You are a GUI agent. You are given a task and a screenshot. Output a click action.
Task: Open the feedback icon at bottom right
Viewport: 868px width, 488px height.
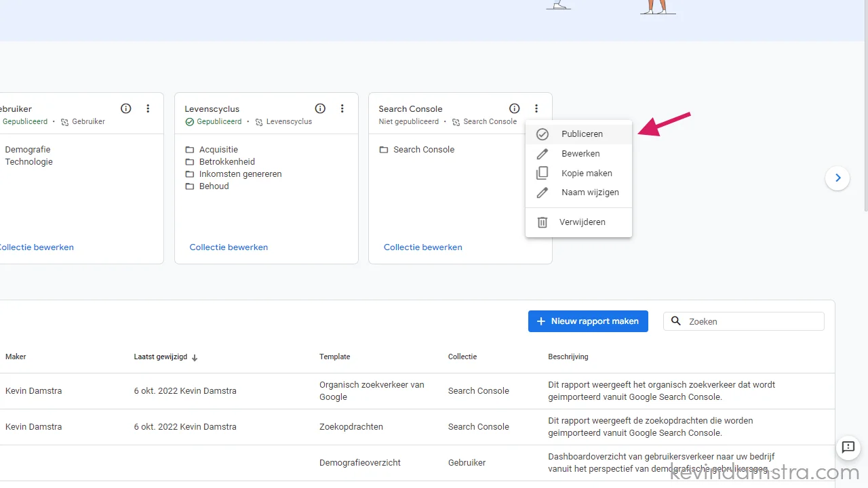(x=848, y=447)
